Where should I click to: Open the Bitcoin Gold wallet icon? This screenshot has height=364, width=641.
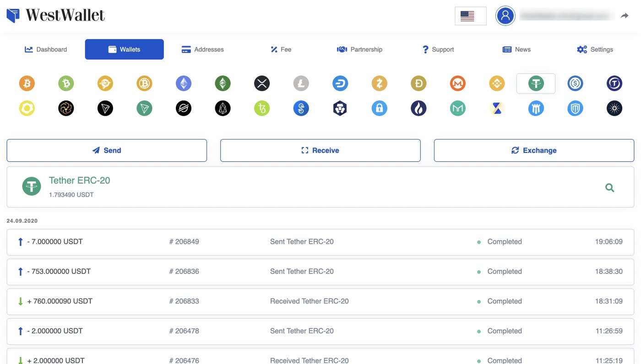(x=144, y=84)
